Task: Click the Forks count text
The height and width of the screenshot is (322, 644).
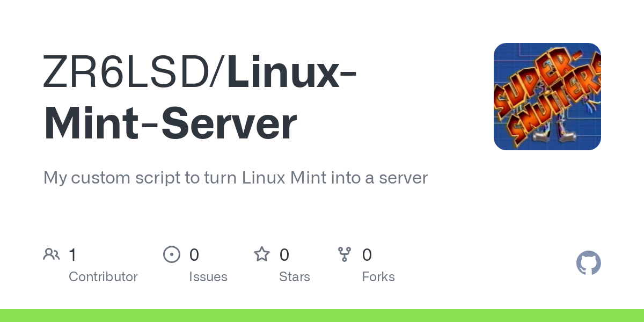Action: (x=378, y=276)
